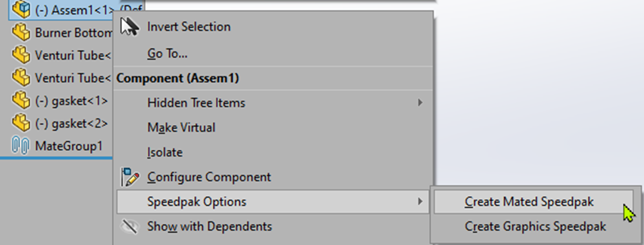Expand the Hidden Tree Items submenu arrow
The height and width of the screenshot is (245, 644).
(420, 103)
